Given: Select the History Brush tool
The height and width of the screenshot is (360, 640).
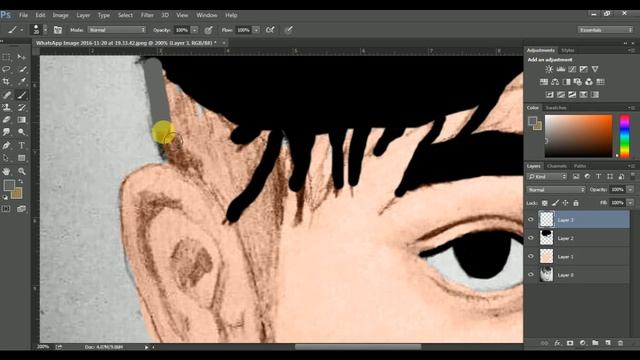Looking at the screenshot, I should pyautogui.click(x=22, y=107).
